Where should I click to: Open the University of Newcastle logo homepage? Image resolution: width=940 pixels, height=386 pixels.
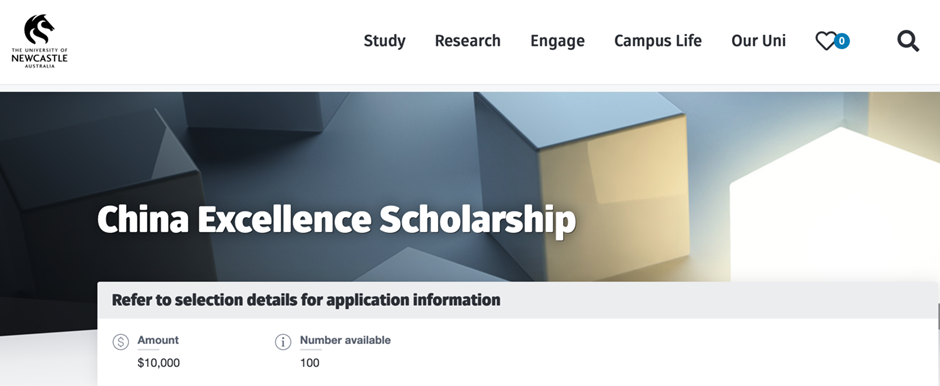[x=39, y=41]
